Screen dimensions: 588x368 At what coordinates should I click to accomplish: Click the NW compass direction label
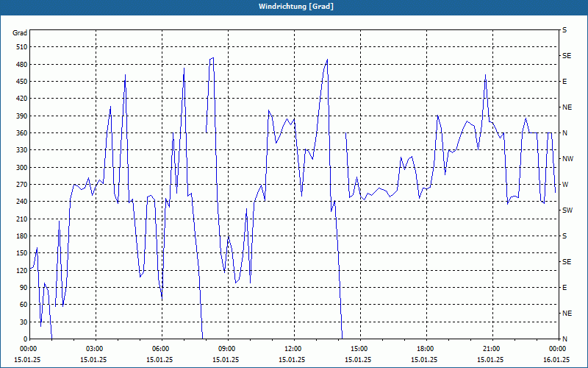pyautogui.click(x=567, y=159)
